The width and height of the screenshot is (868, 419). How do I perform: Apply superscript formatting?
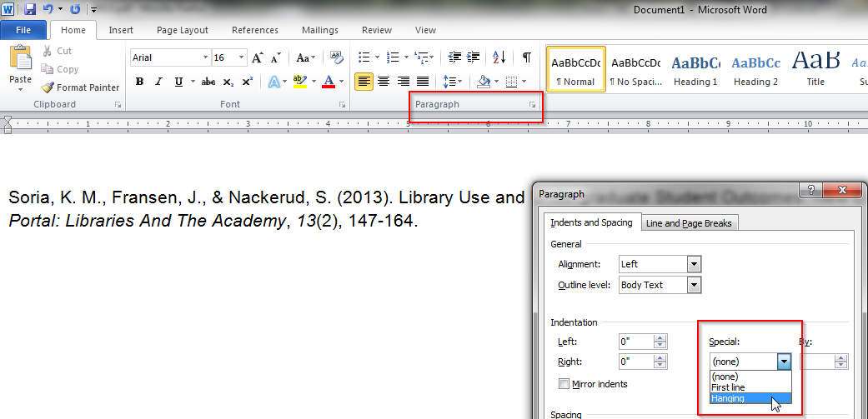(248, 82)
